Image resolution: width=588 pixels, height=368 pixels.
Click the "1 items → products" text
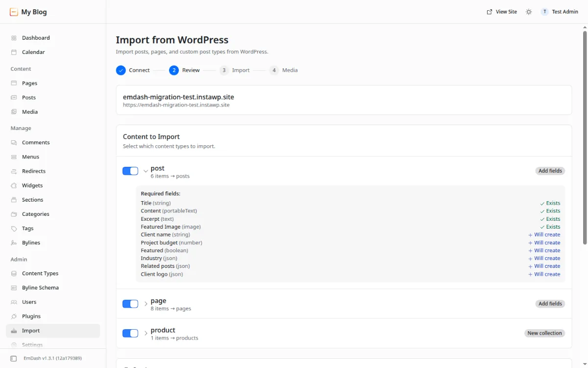tap(174, 338)
